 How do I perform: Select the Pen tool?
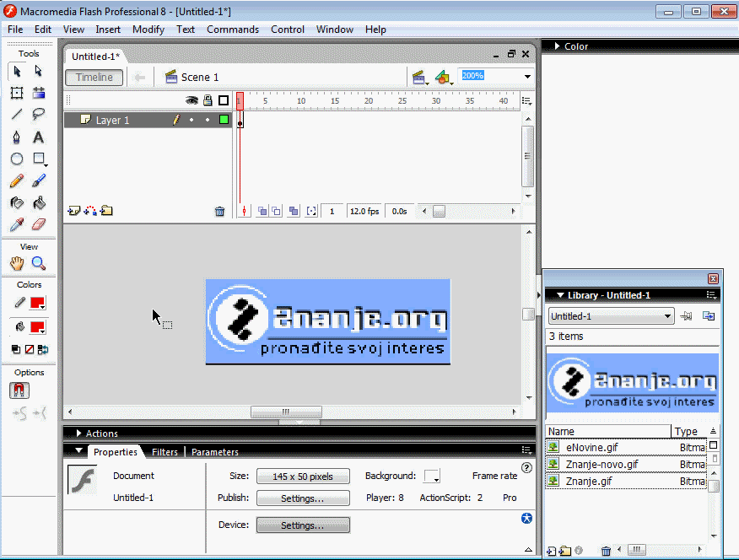(x=17, y=137)
